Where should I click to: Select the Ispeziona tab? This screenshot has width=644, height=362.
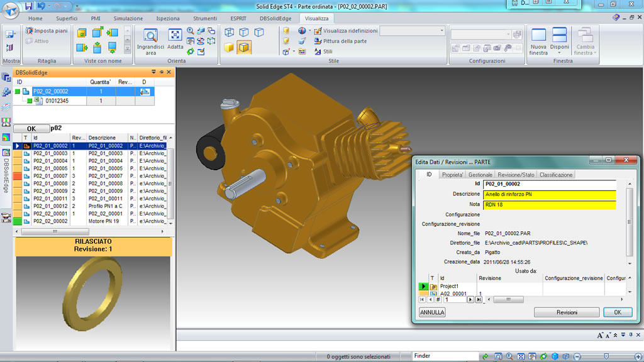167,18
